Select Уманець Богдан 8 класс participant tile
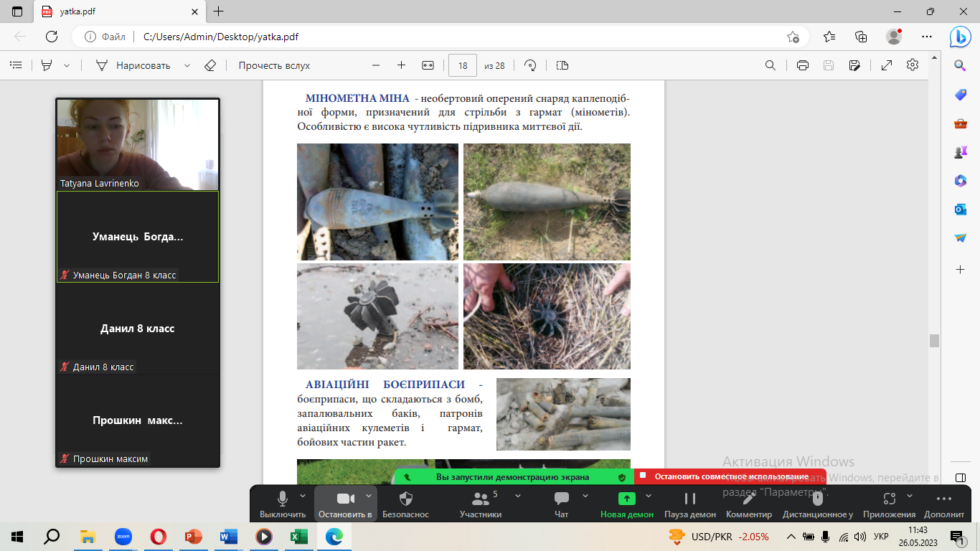980x551 pixels. pyautogui.click(x=138, y=237)
